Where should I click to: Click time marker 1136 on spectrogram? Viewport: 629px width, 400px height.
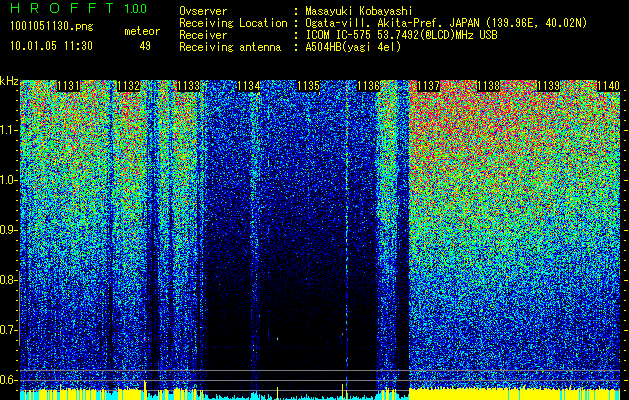368,86
